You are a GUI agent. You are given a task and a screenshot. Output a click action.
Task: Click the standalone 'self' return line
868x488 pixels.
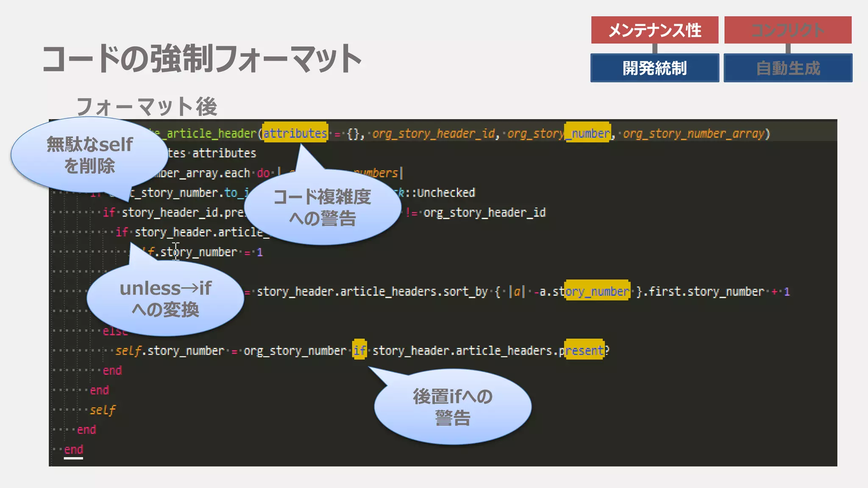pos(103,410)
